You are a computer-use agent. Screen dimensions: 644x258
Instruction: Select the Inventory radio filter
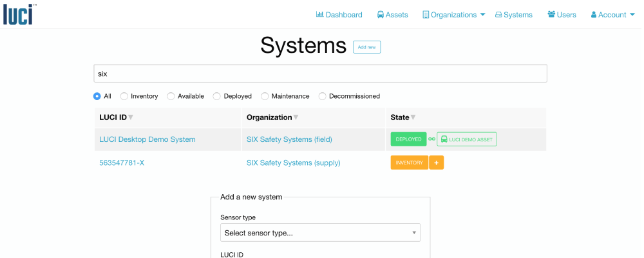coord(124,96)
